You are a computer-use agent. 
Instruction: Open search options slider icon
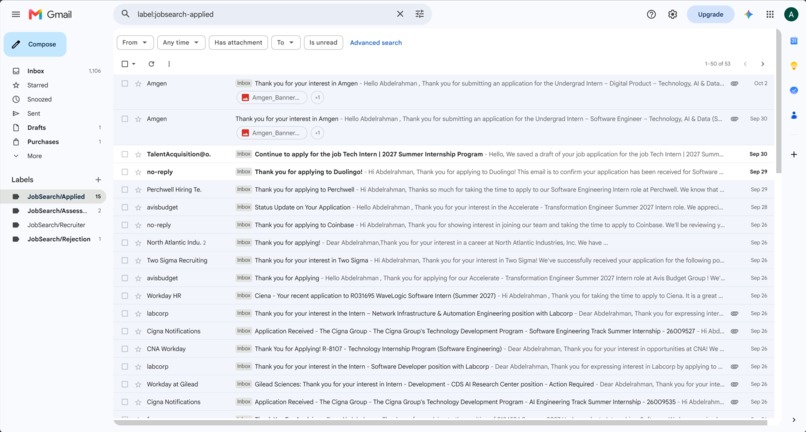419,14
